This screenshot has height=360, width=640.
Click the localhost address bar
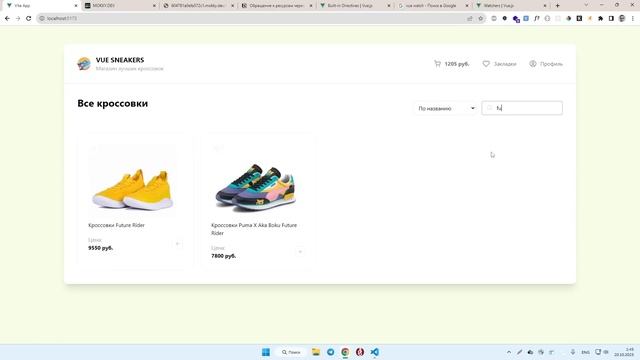(x=261, y=18)
